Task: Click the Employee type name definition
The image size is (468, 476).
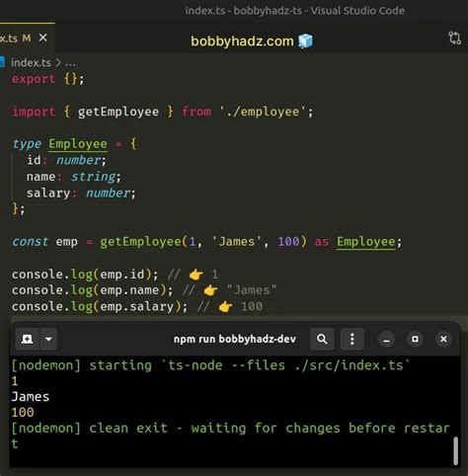Action: click(78, 144)
